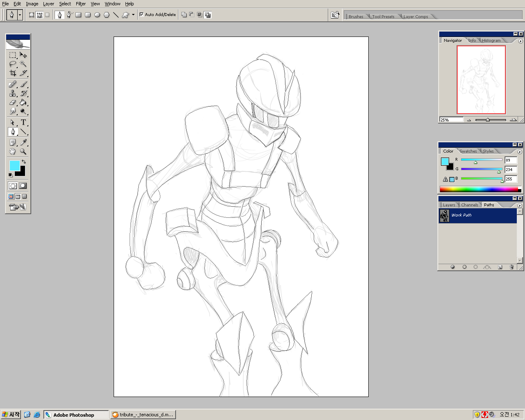
Task: Choose Freeform Pen in options bar
Action: pyautogui.click(x=69, y=15)
